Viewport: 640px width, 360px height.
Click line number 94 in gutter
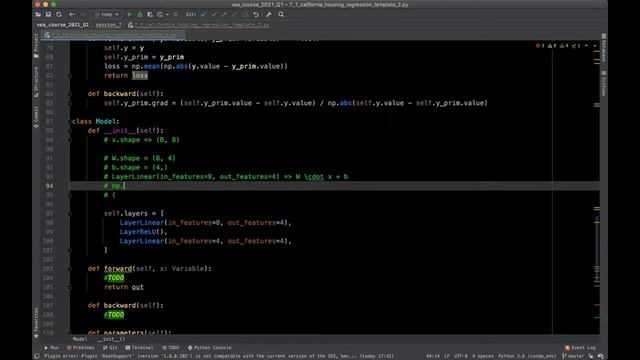pos(49,186)
